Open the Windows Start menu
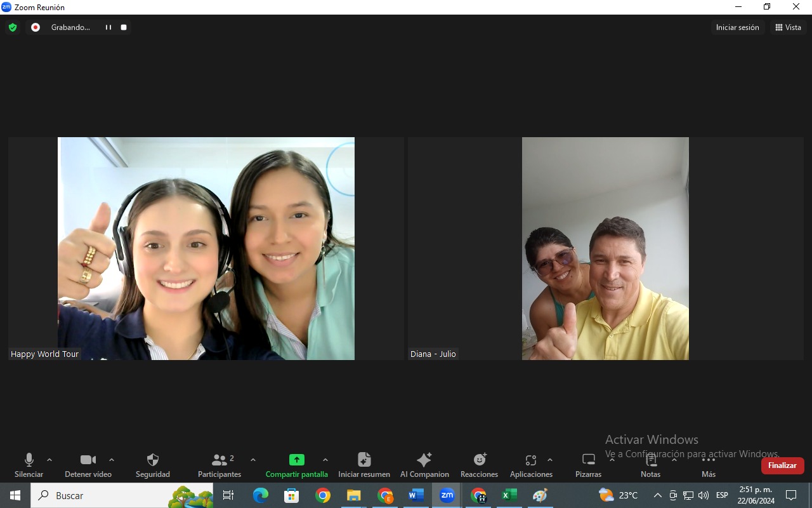This screenshot has width=812, height=508. point(15,495)
